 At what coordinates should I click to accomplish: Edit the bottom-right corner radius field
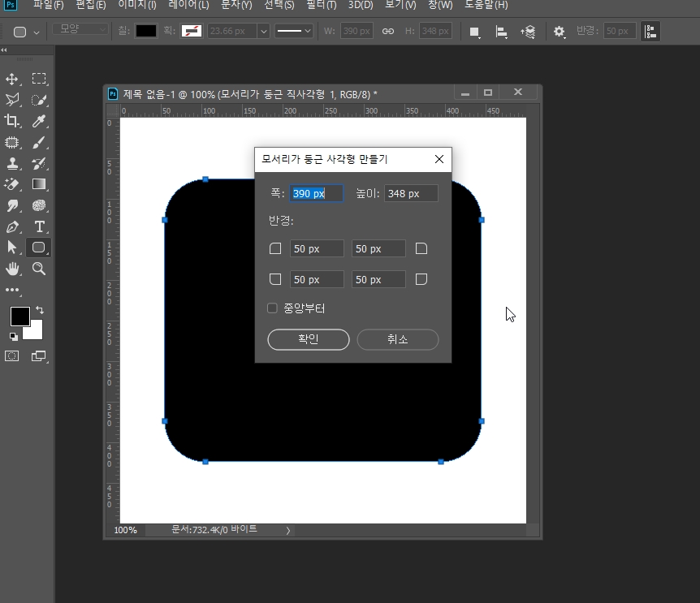[x=378, y=280]
